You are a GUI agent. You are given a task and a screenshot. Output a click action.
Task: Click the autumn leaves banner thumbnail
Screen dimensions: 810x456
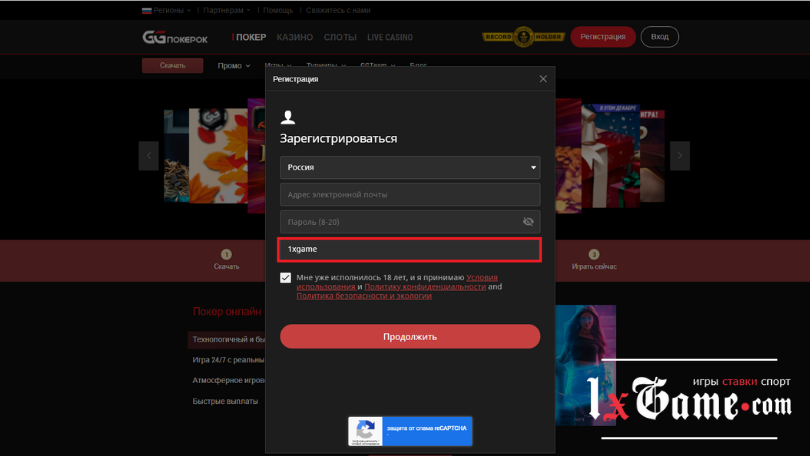pyautogui.click(x=218, y=155)
